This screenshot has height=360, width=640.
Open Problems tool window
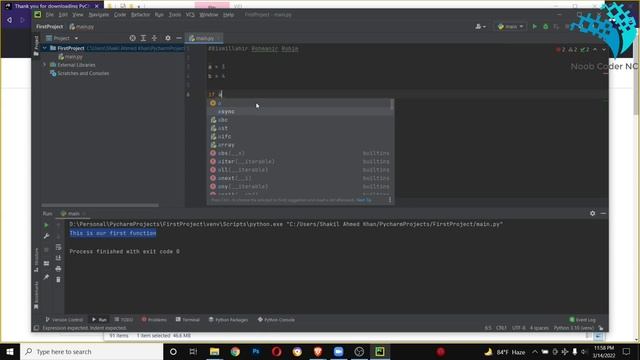154,320
